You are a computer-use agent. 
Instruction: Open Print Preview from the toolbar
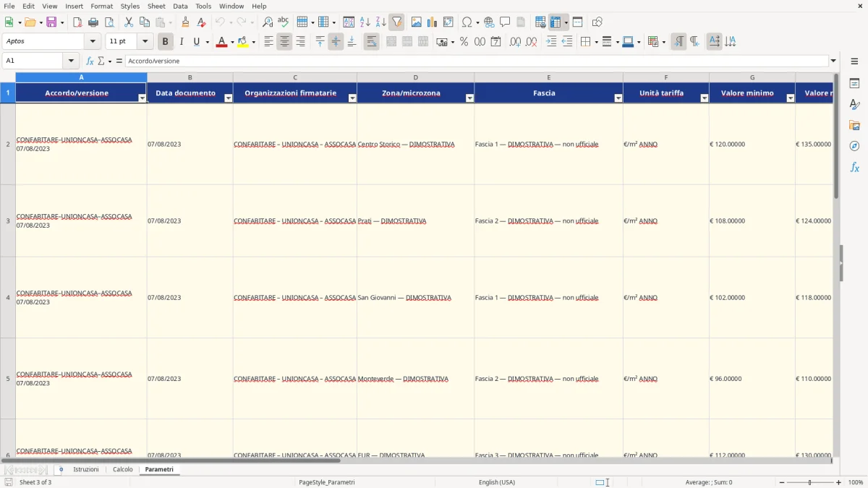[x=109, y=22]
